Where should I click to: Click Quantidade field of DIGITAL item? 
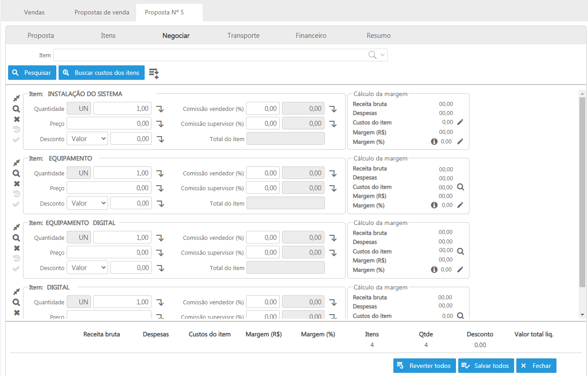[122, 302]
